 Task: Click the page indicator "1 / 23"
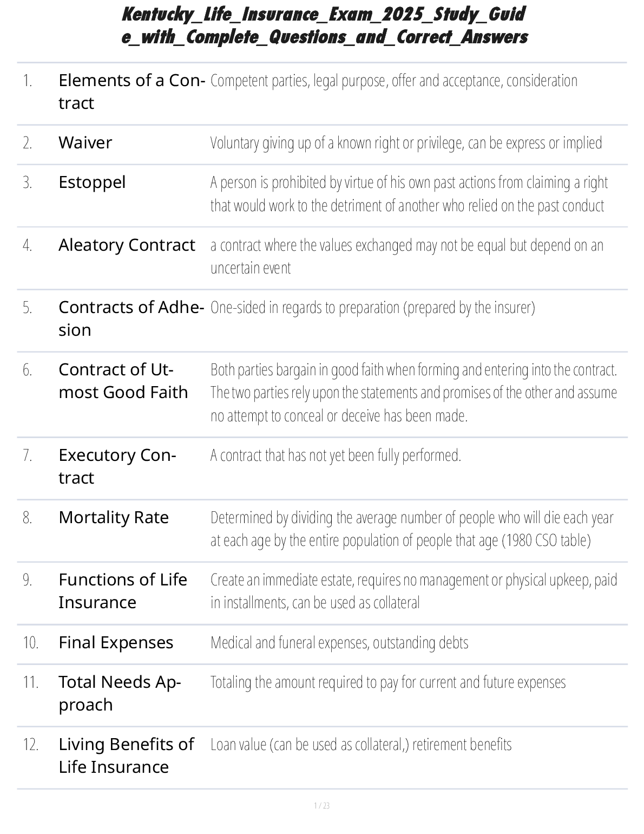pyautogui.click(x=321, y=806)
